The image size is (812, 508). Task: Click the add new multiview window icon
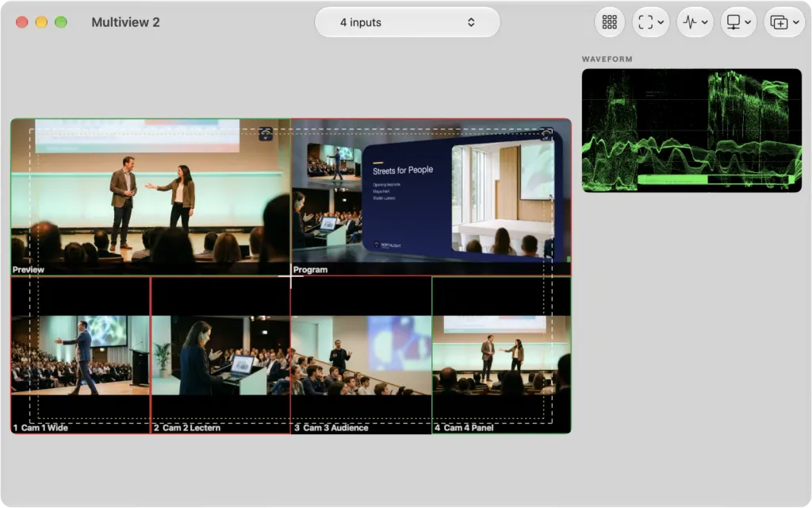779,22
